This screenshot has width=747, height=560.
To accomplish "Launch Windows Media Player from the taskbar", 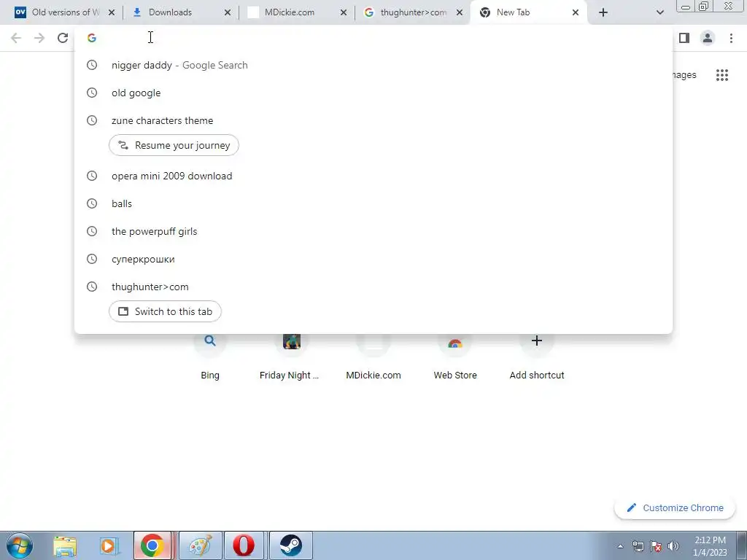I will [108, 545].
